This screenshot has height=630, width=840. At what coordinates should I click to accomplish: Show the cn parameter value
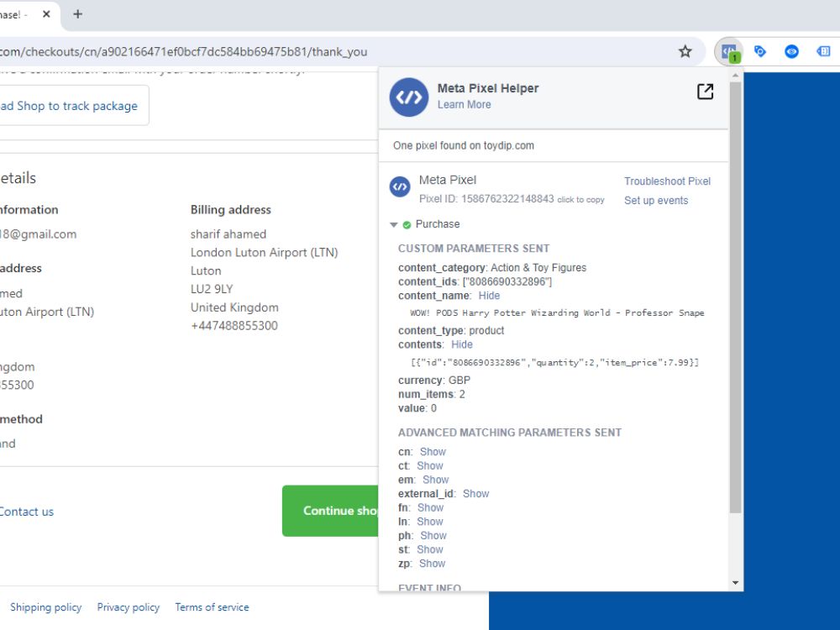433,452
